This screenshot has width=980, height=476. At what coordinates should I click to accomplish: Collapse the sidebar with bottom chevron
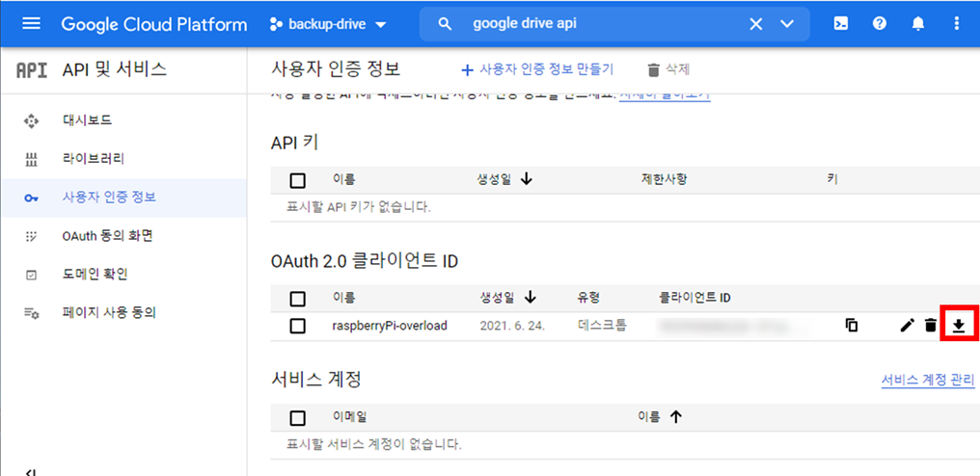click(31, 471)
